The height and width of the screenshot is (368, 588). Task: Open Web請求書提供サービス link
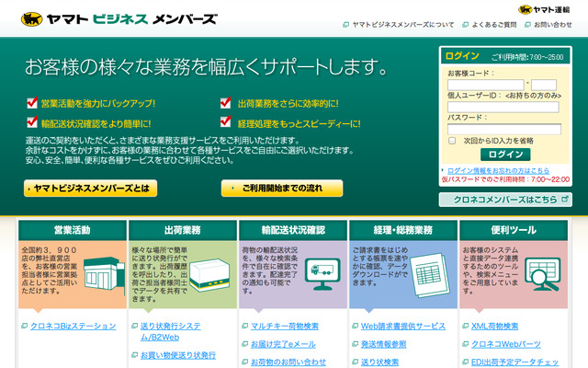point(403,326)
